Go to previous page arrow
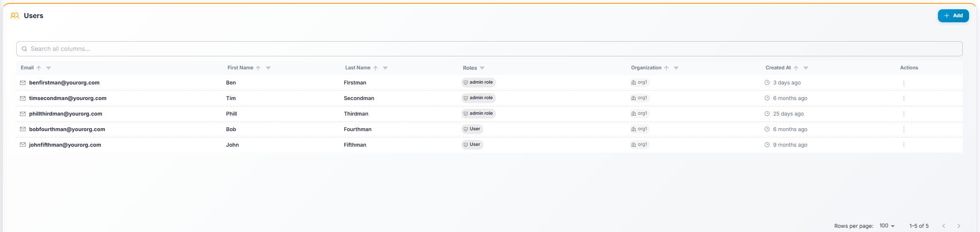Screen dimensions: 980x232 [944, 226]
